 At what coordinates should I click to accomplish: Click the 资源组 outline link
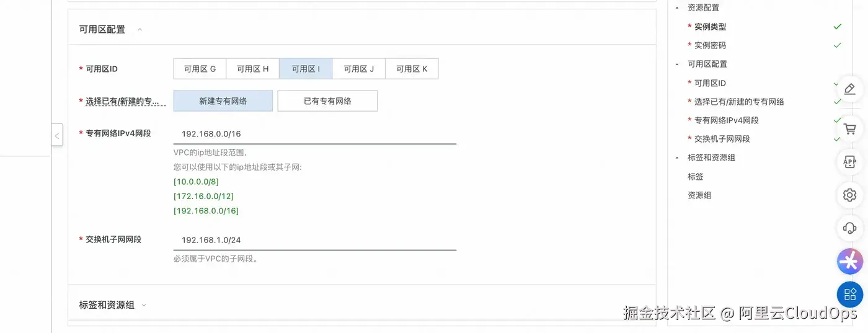click(x=699, y=195)
